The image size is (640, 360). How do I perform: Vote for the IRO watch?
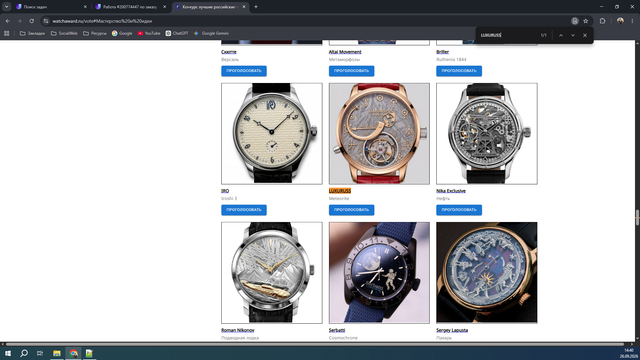(244, 210)
